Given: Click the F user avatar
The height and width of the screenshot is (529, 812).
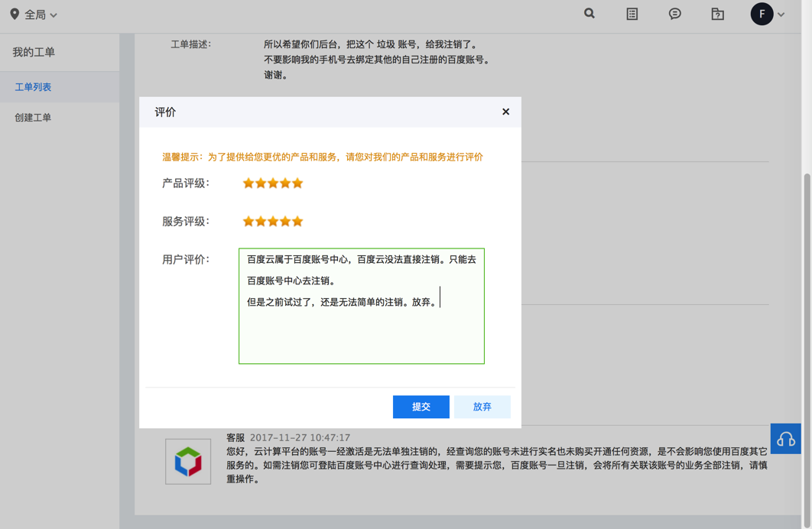Looking at the screenshot, I should coord(762,14).
